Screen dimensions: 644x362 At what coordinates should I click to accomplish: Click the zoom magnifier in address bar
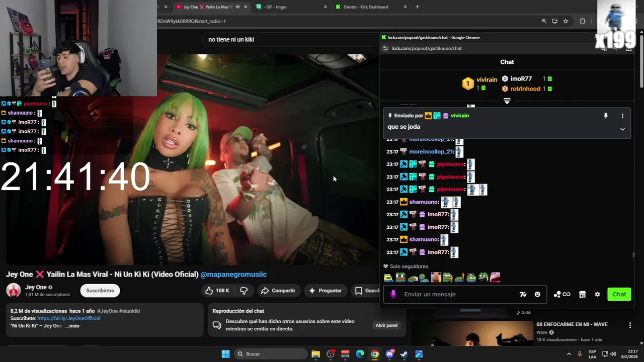544,21
